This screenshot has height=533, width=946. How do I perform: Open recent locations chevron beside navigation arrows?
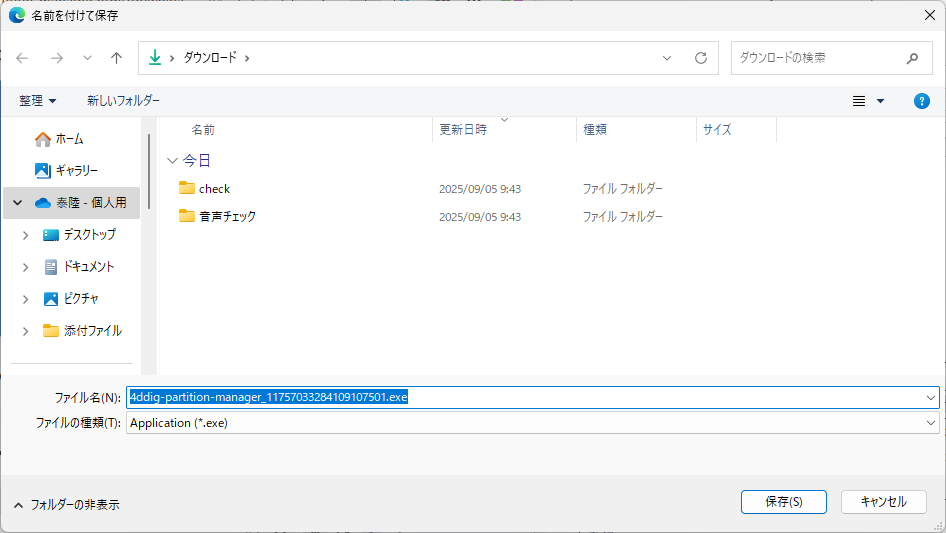pos(87,58)
